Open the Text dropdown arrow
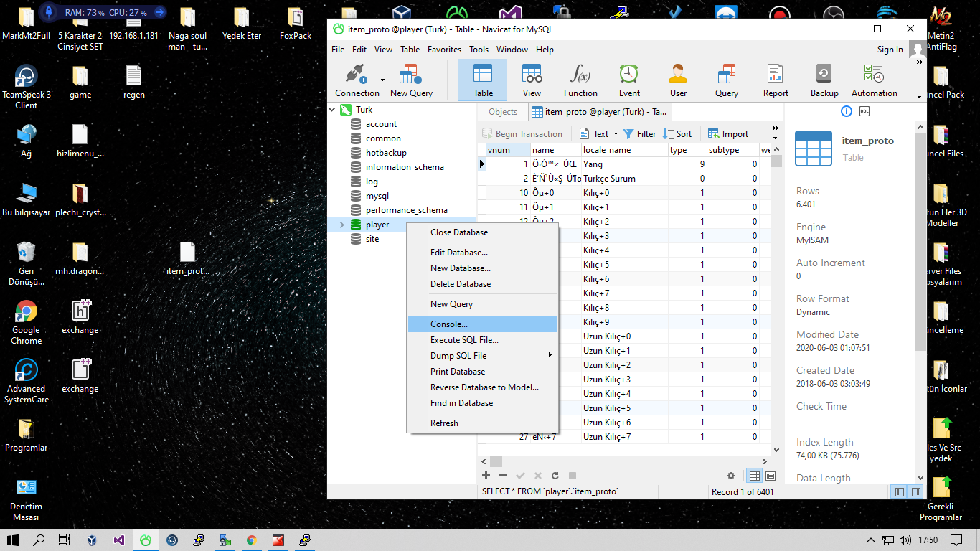This screenshot has width=980, height=551. pos(616,134)
